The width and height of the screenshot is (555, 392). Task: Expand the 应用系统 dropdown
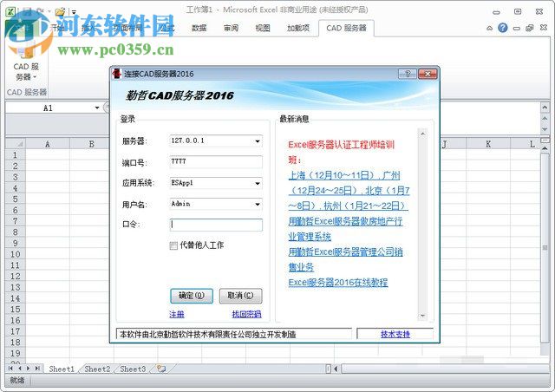tap(258, 184)
